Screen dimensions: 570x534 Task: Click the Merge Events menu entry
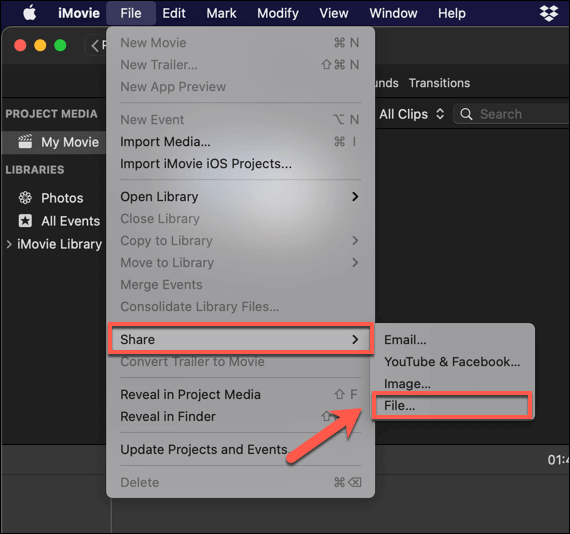pyautogui.click(x=240, y=285)
